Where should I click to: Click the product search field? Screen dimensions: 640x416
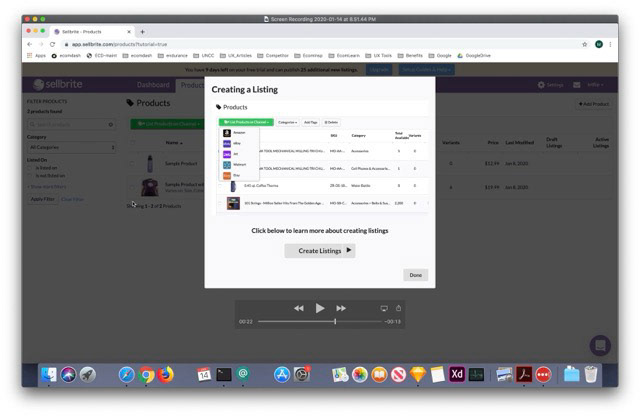[71, 124]
